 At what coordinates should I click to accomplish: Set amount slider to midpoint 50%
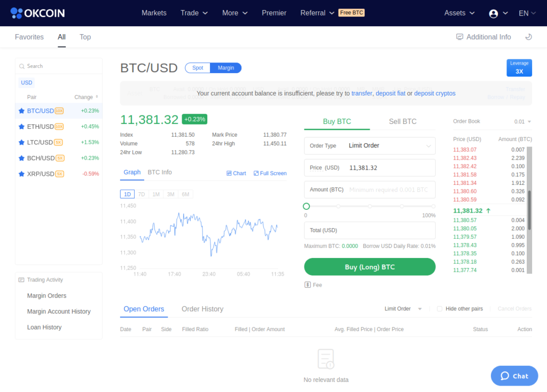pos(370,207)
